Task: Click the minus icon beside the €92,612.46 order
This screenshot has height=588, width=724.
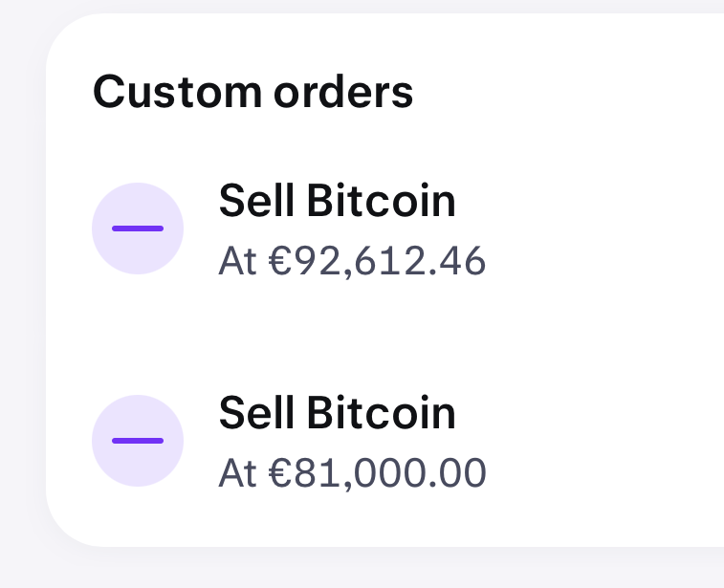Action: (138, 229)
